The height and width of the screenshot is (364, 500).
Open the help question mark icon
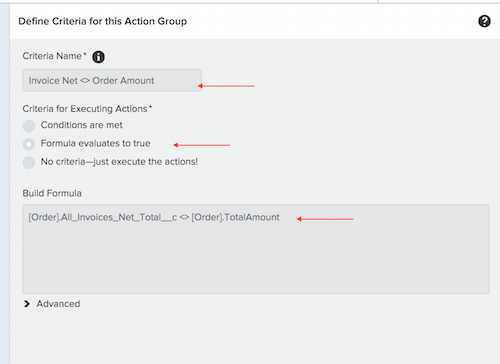pyautogui.click(x=484, y=21)
